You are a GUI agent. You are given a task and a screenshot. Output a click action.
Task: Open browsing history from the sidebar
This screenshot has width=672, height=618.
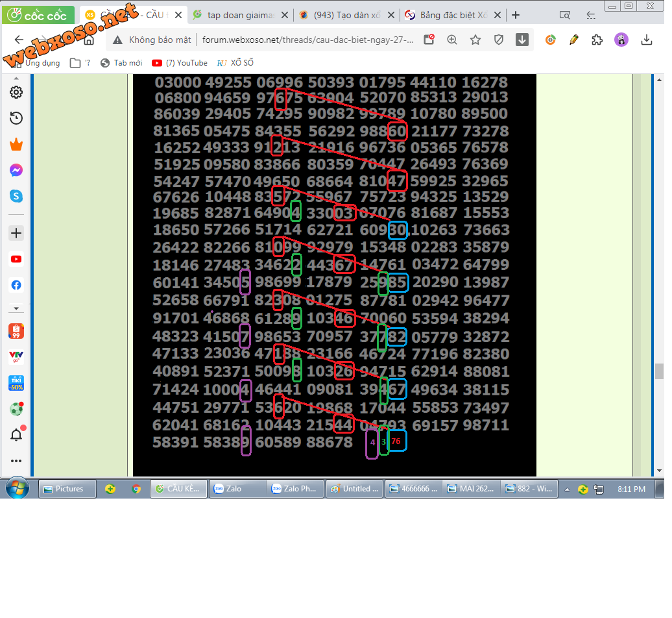[16, 118]
